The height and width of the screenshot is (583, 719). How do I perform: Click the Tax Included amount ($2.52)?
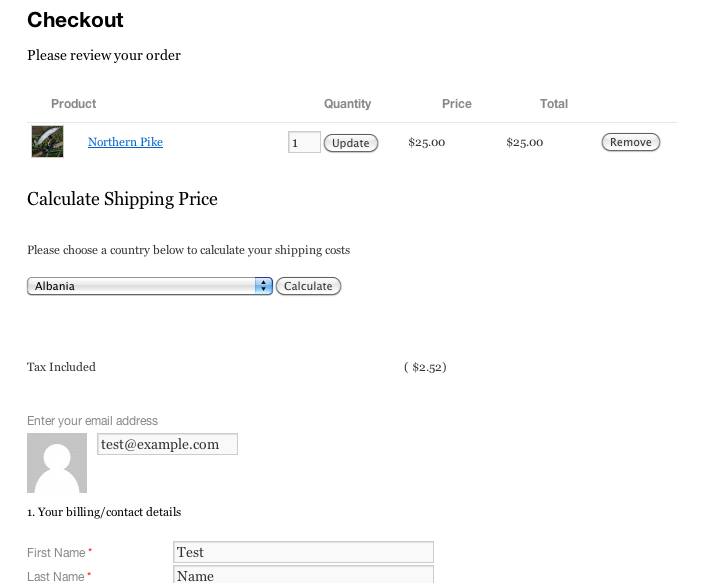point(425,367)
